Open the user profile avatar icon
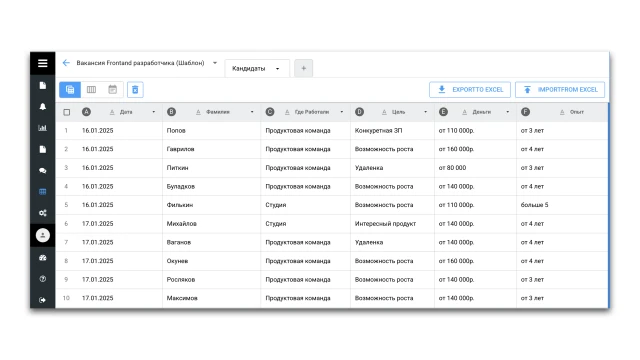The width and height of the screenshot is (640, 360). point(42,236)
